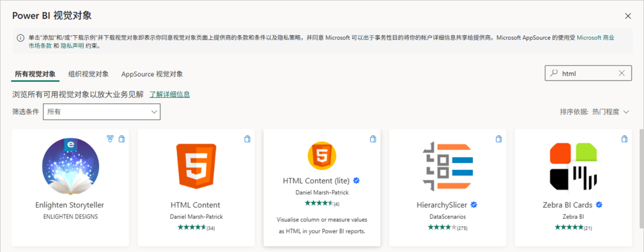Image resolution: width=644 pixels, height=252 pixels.
Task: Click Daniel Marsh-Patrick under HTML Content
Action: [196, 216]
